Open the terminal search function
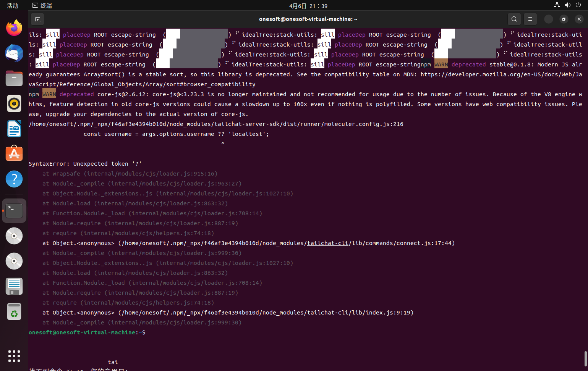Image resolution: width=588 pixels, height=371 pixels. (x=514, y=19)
